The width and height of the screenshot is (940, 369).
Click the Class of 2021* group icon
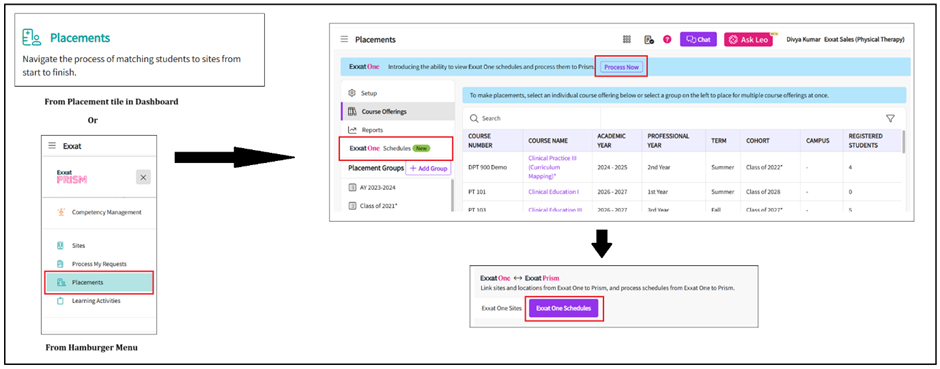tap(352, 206)
